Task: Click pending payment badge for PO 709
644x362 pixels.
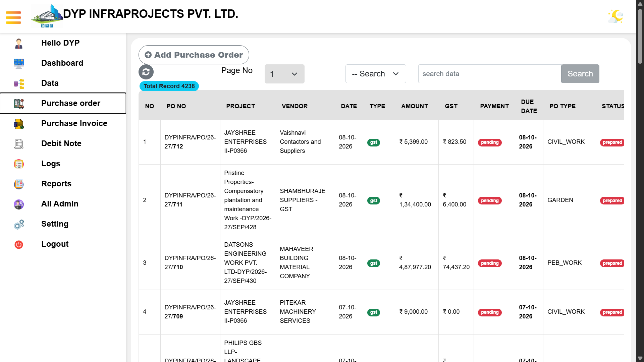Action: 490,312
